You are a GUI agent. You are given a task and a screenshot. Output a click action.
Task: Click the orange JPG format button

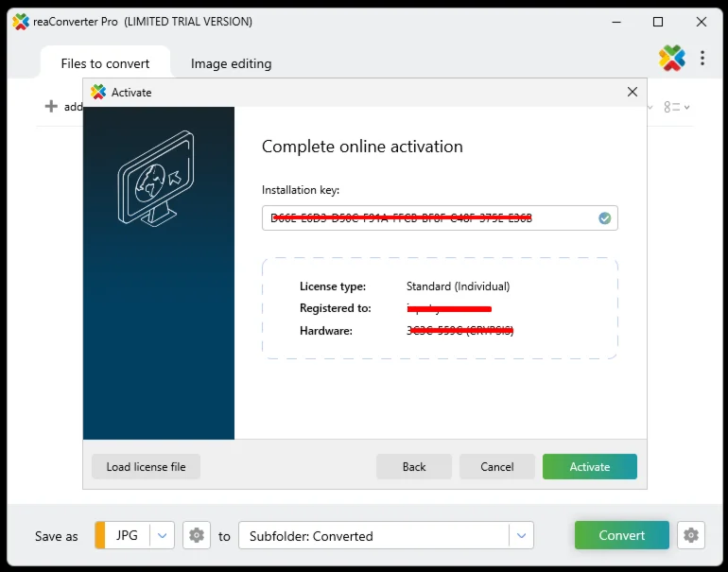click(123, 535)
